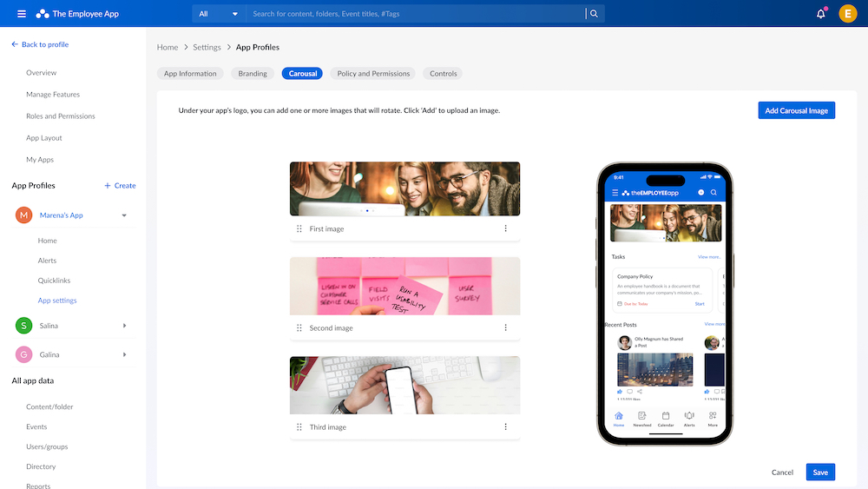The image size is (868, 489).
Task: Click phone preview hamburger menu icon
Action: pos(615,193)
